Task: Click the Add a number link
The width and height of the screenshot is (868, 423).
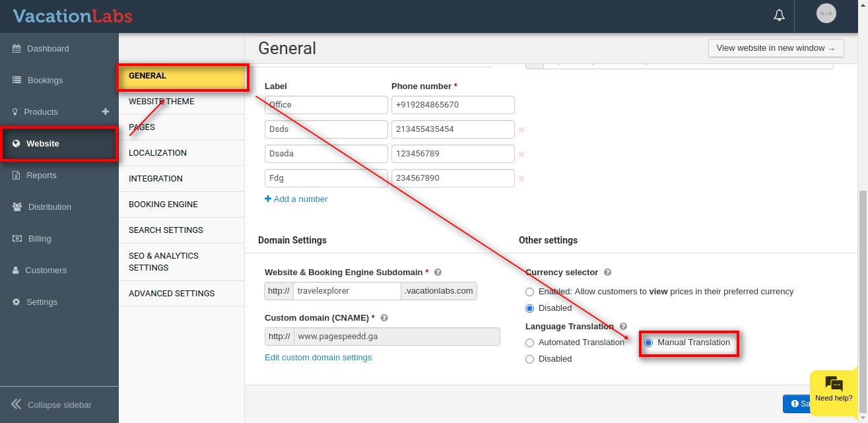Action: [296, 199]
